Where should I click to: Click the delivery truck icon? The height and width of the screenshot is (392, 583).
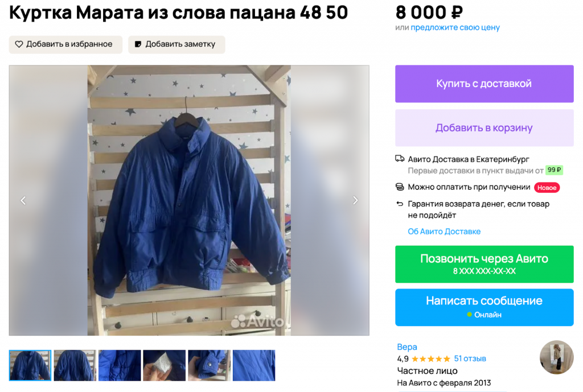[x=400, y=159]
